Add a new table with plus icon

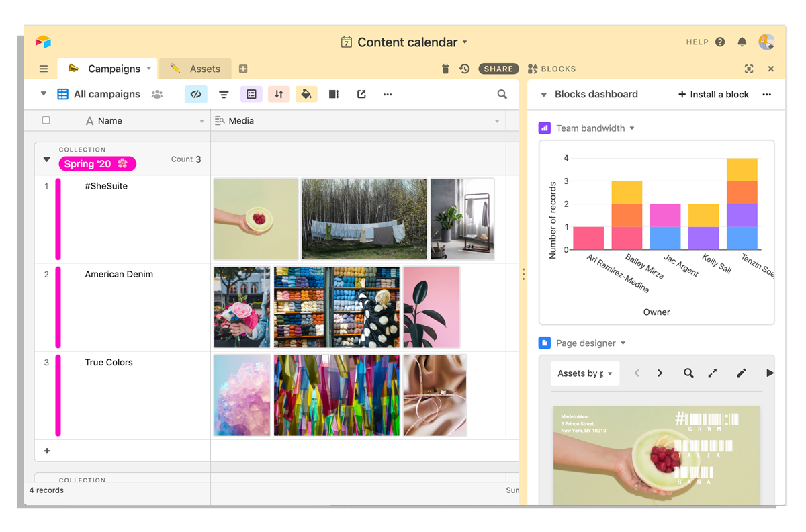point(243,69)
